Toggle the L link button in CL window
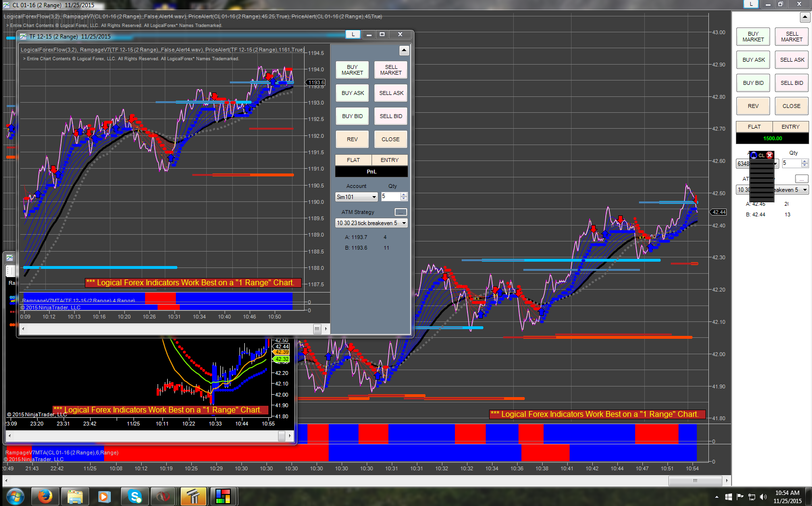The width and height of the screenshot is (812, 506). click(751, 4)
